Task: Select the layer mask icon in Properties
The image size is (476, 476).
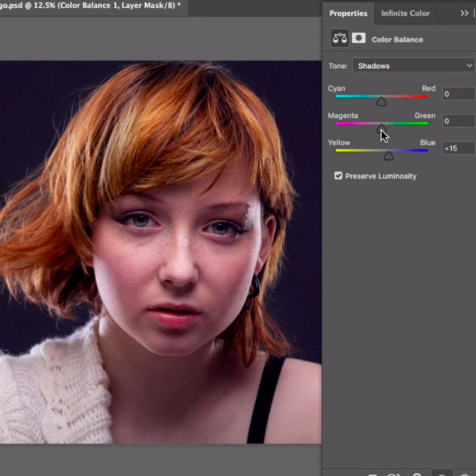Action: click(x=359, y=39)
